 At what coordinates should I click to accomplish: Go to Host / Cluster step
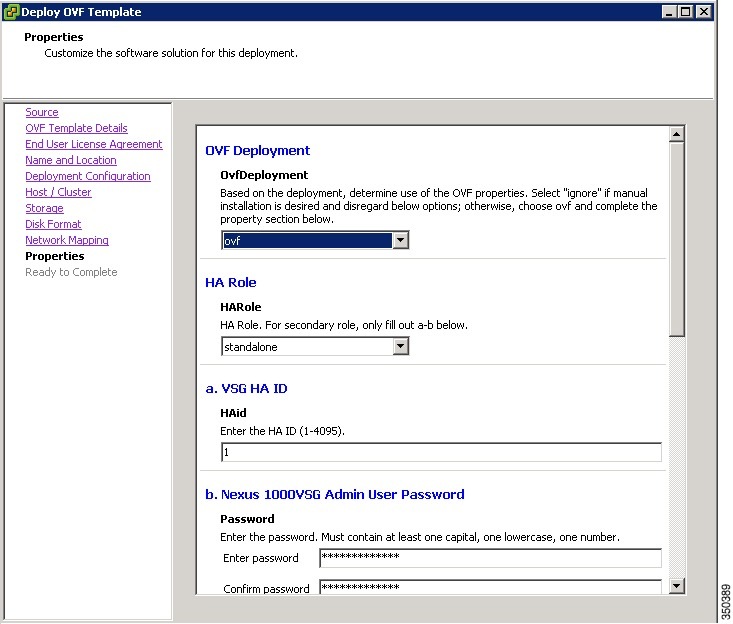pos(58,192)
